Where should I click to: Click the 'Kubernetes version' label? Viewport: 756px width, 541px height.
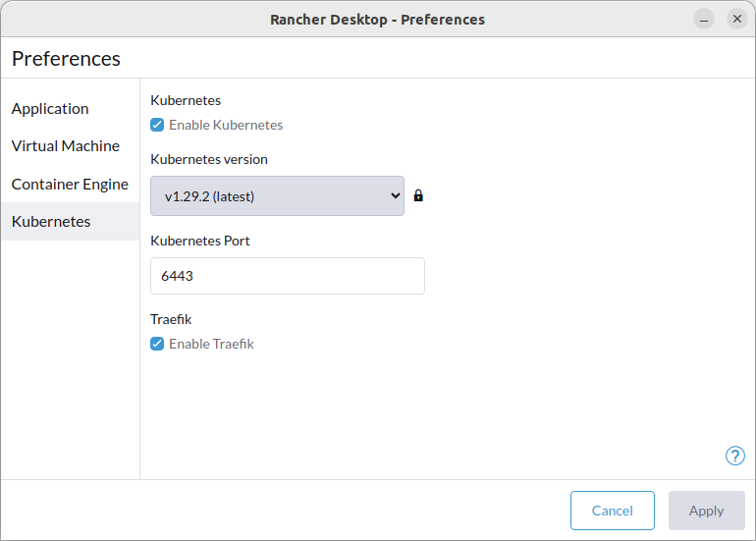pos(209,159)
